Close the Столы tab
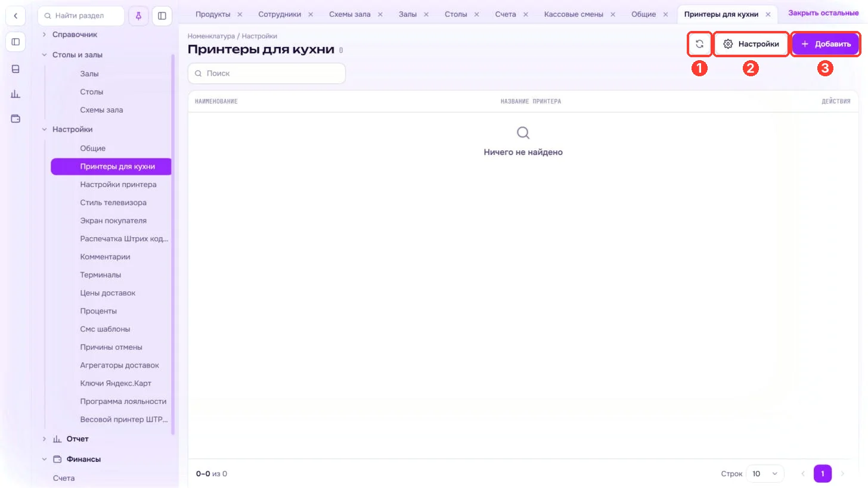This screenshot has width=868, height=488. point(477,14)
